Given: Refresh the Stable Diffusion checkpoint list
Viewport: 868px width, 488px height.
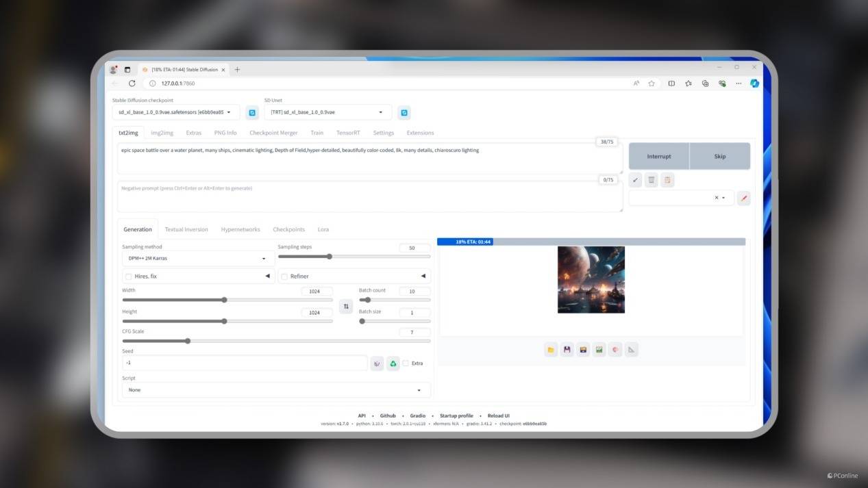Looking at the screenshot, I should tap(252, 113).
